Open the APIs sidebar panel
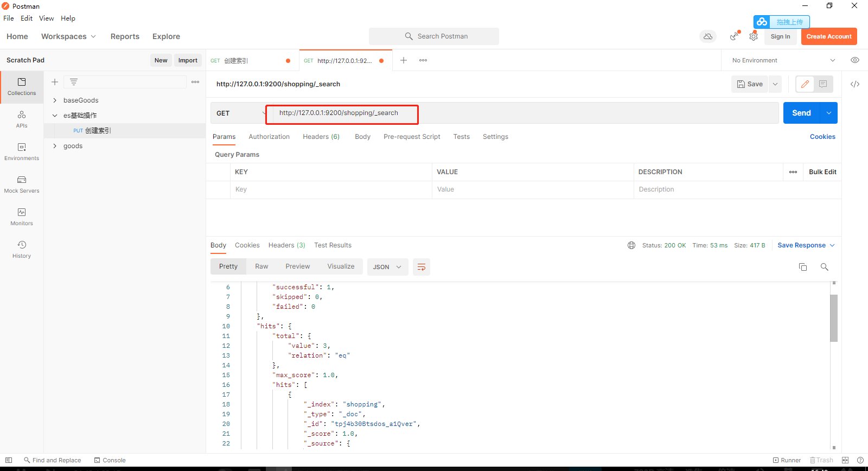The width and height of the screenshot is (868, 471). pos(22,119)
